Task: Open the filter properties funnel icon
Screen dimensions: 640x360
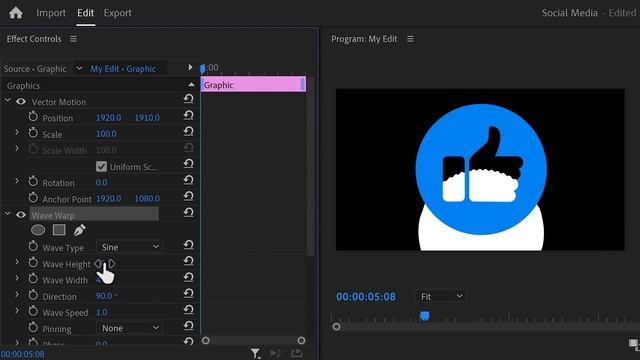Action: [x=256, y=353]
